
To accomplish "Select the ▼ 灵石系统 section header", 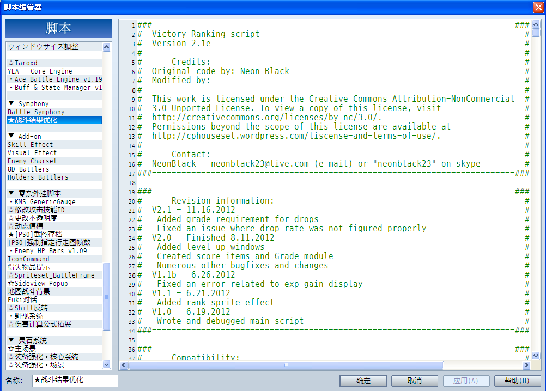I will (54, 340).
